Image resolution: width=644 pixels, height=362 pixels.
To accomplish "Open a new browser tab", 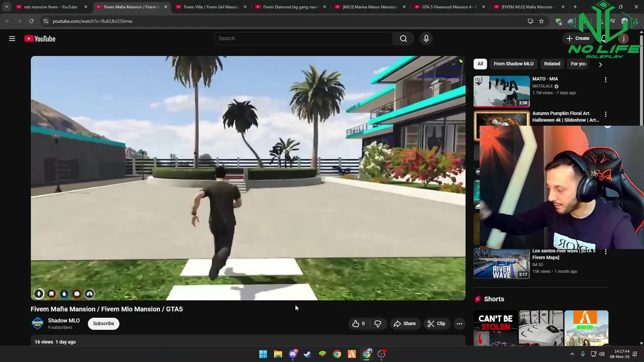I will click(575, 7).
